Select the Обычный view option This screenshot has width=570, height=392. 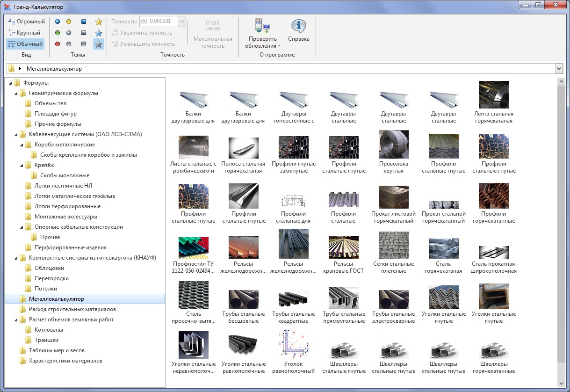point(27,44)
